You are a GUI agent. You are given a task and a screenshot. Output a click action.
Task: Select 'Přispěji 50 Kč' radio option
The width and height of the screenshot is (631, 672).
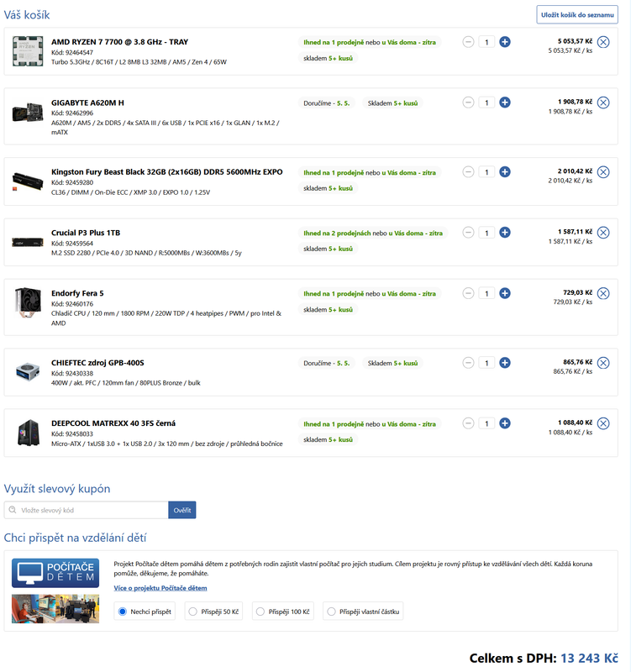[x=193, y=612]
